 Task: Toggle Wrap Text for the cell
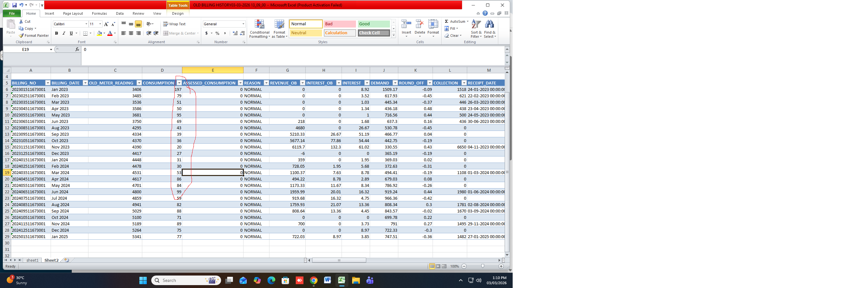coord(174,24)
